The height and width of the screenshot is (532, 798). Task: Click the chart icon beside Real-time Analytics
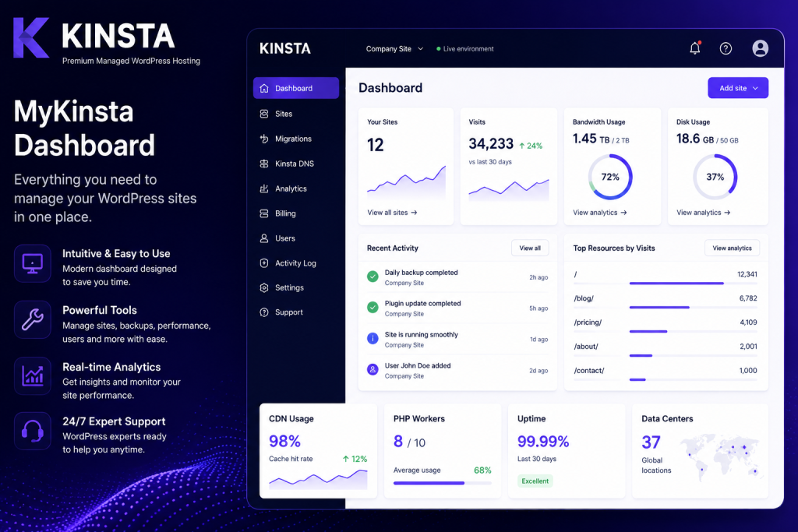[x=33, y=376]
